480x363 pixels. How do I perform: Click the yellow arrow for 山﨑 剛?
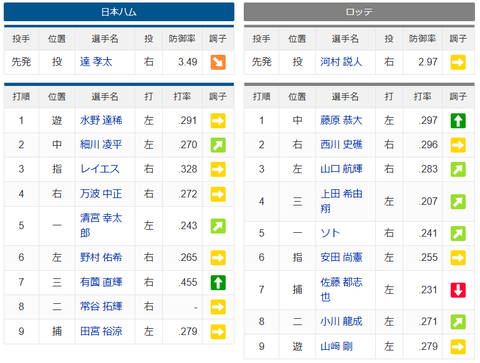(x=458, y=347)
